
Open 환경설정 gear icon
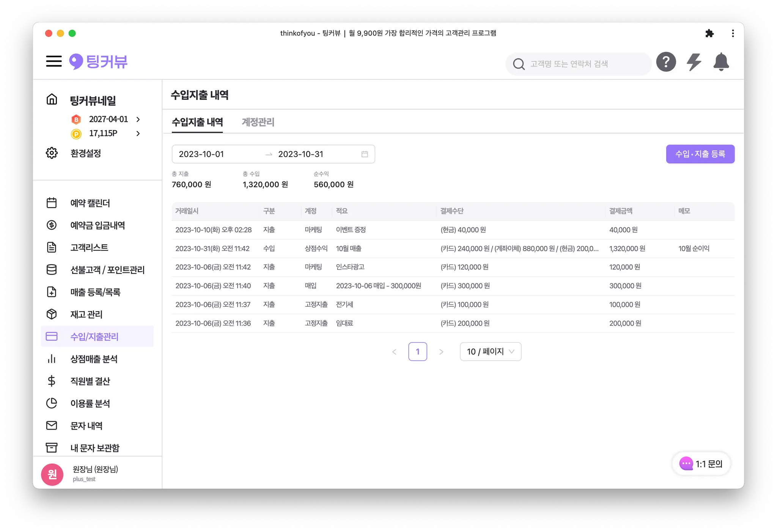click(52, 153)
